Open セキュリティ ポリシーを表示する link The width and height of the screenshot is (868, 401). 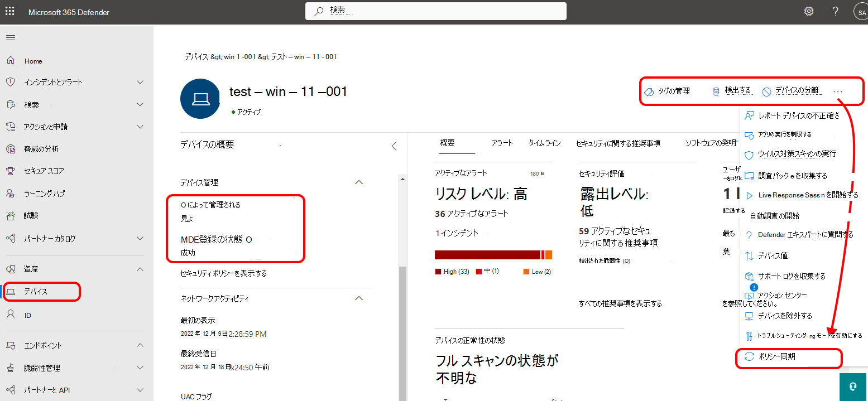tap(223, 273)
